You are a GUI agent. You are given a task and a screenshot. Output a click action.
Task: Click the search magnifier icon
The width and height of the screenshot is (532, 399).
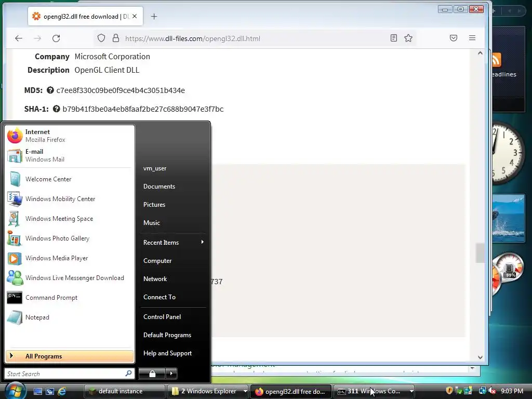pyautogui.click(x=129, y=374)
